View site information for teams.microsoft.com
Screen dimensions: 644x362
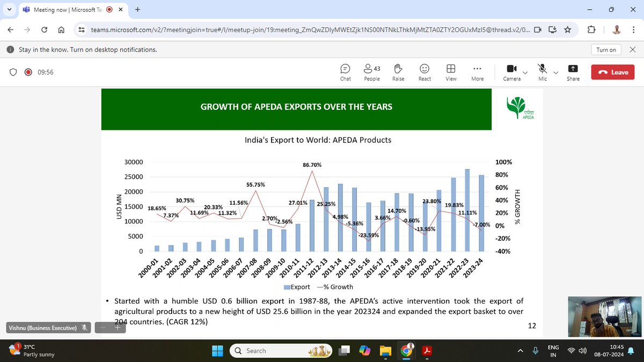(x=82, y=30)
